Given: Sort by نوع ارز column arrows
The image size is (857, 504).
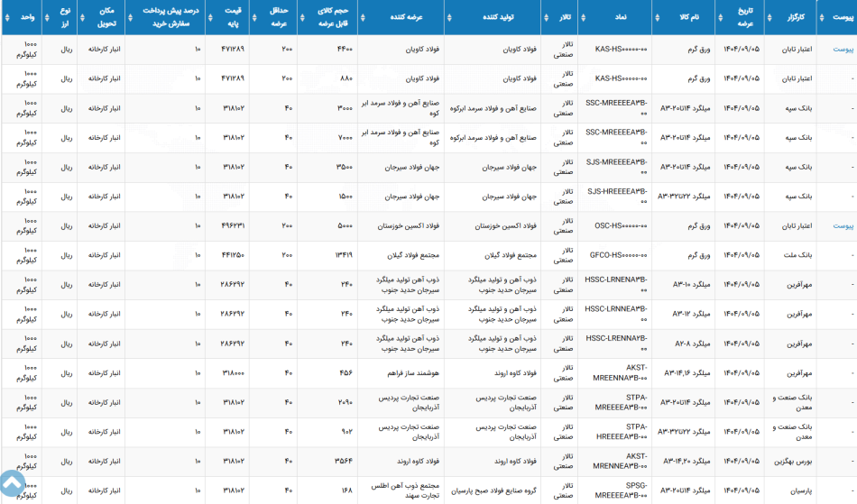Looking at the screenshot, I should point(47,17).
